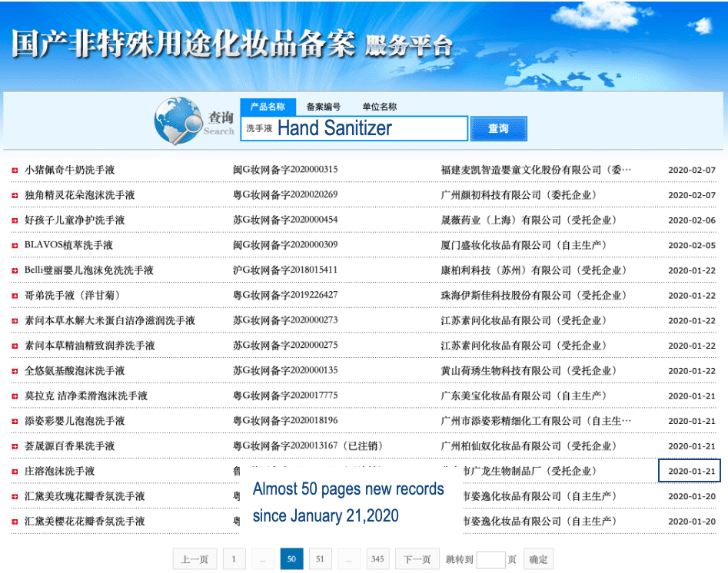Image resolution: width=728 pixels, height=573 pixels.
Task: Jump to last page 345
Action: pyautogui.click(x=377, y=559)
